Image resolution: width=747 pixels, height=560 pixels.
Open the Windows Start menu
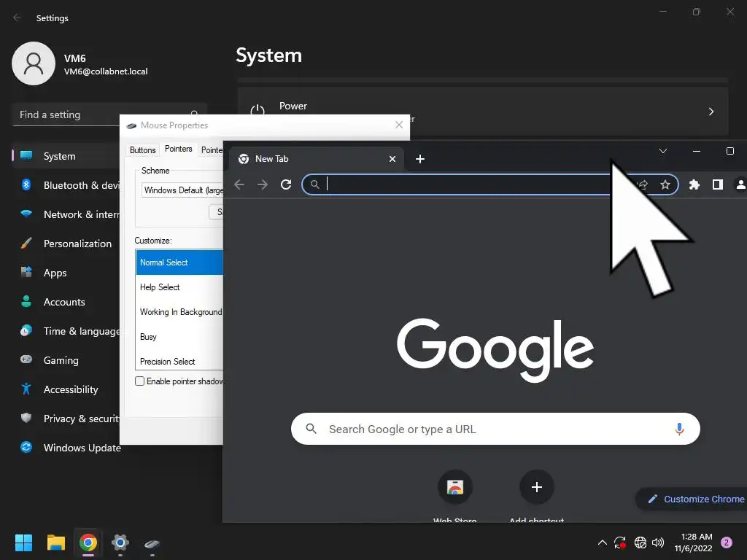[23, 542]
